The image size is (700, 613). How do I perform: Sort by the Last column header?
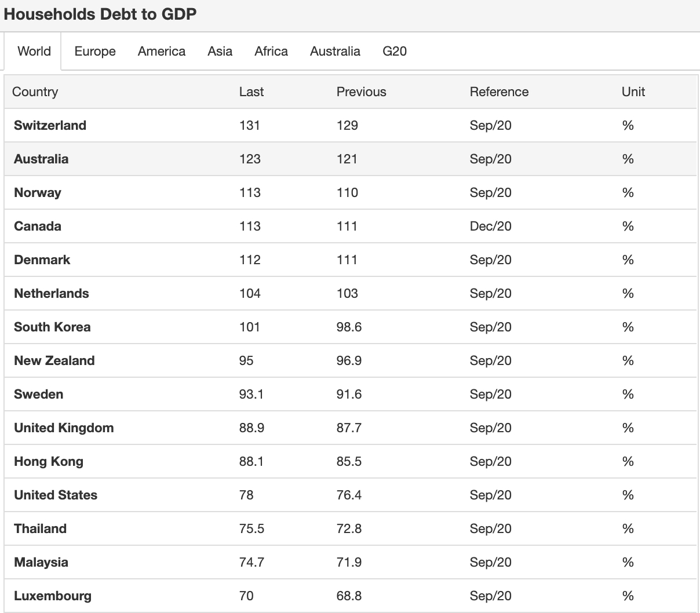coord(251,92)
